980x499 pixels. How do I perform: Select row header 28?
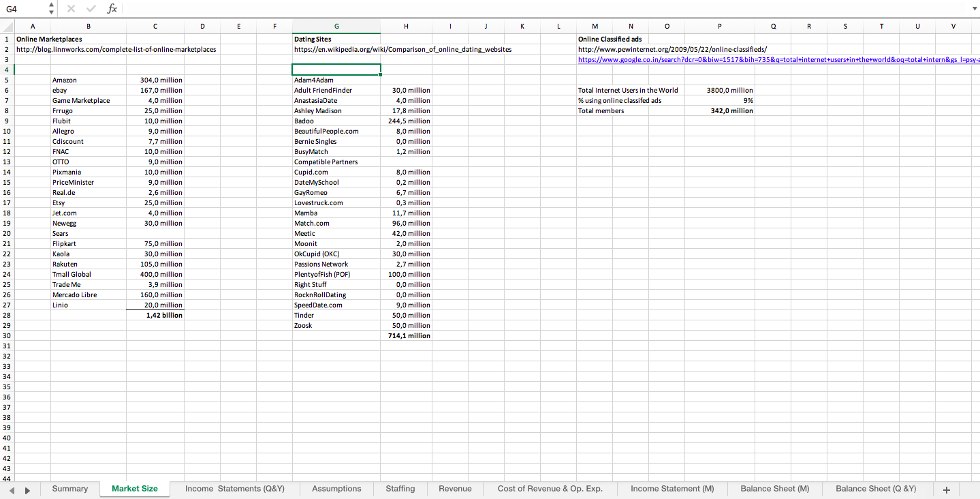(x=7, y=315)
